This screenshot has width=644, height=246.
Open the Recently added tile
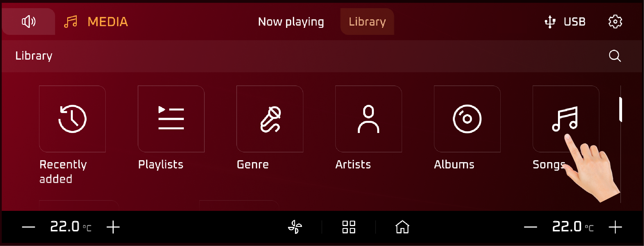tap(72, 119)
